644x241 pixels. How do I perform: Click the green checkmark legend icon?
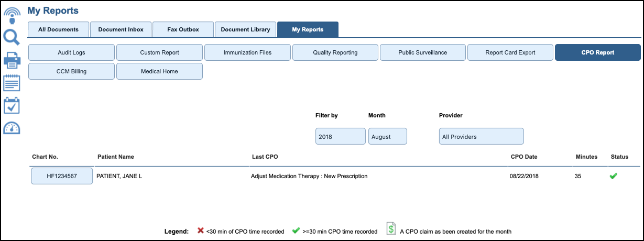[x=296, y=231]
